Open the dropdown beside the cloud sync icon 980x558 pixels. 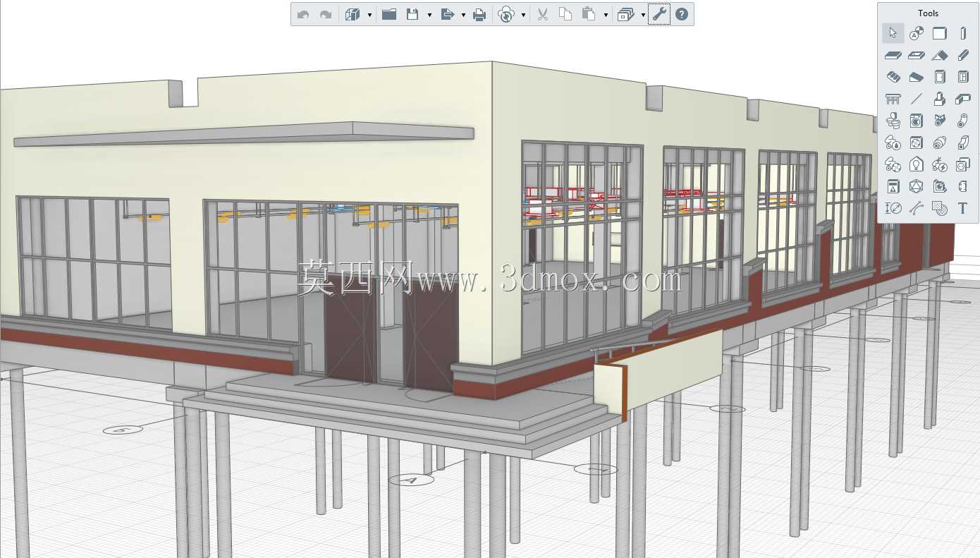523,15
